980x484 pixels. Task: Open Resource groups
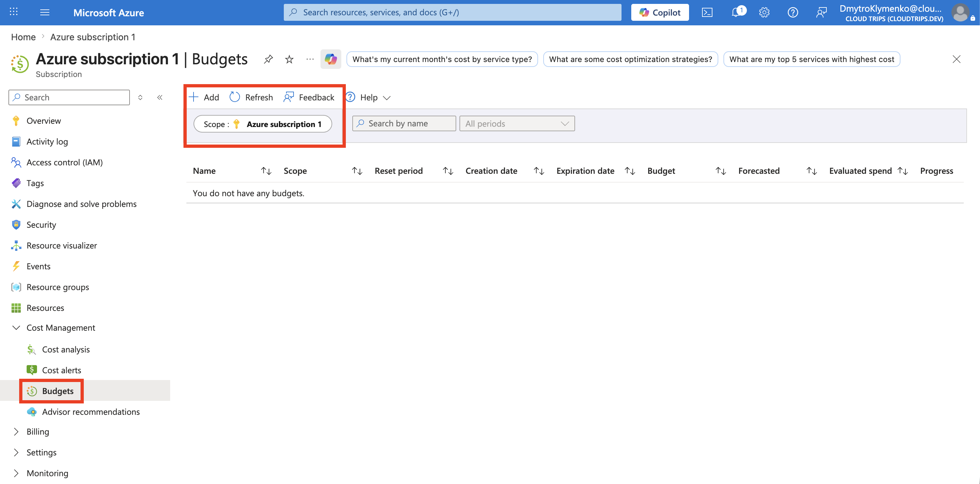(x=57, y=287)
